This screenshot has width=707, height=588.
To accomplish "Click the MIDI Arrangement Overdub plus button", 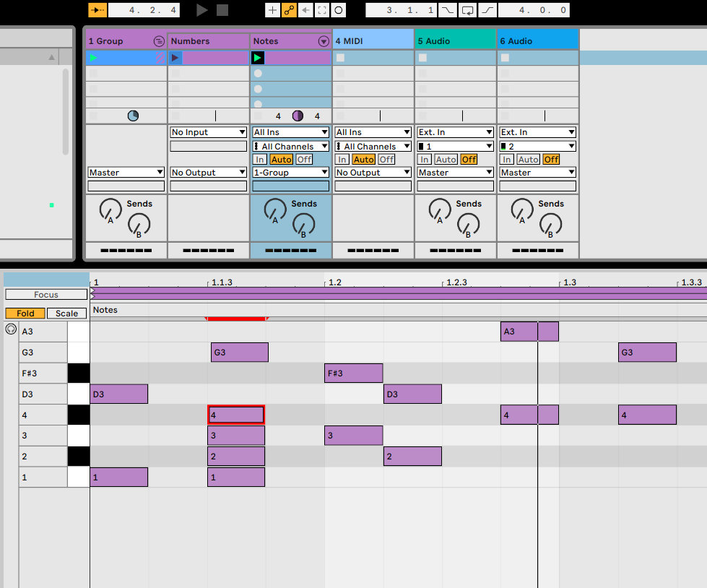I will pyautogui.click(x=272, y=10).
